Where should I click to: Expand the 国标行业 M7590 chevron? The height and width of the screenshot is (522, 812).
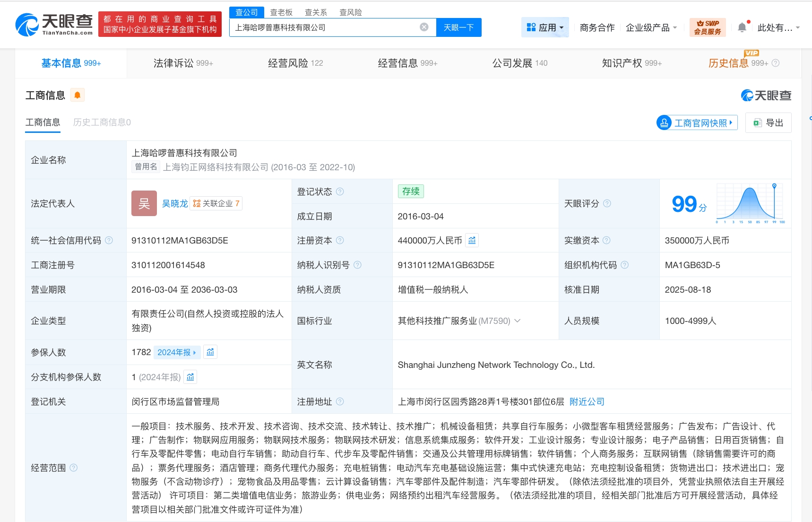[518, 321]
